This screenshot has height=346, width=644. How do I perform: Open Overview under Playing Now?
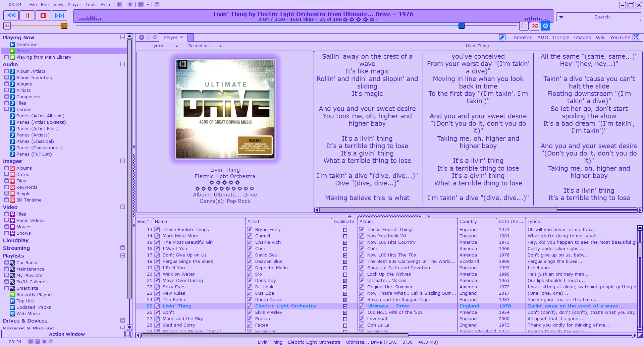click(26, 44)
